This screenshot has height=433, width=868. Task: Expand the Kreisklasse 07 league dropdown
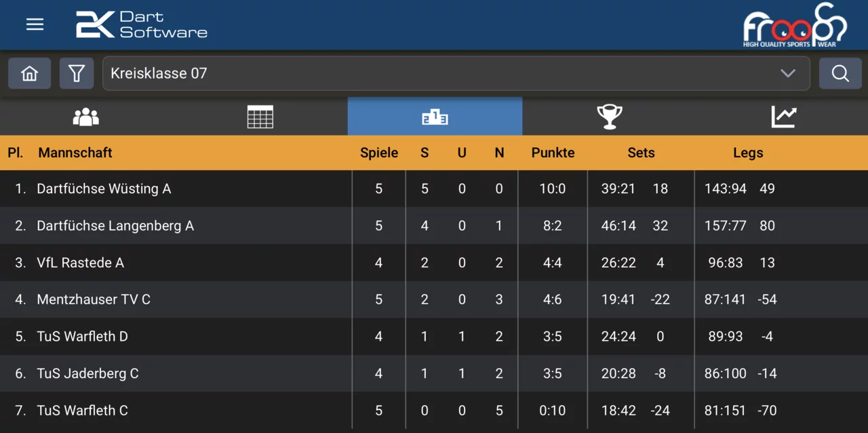pyautogui.click(x=441, y=73)
